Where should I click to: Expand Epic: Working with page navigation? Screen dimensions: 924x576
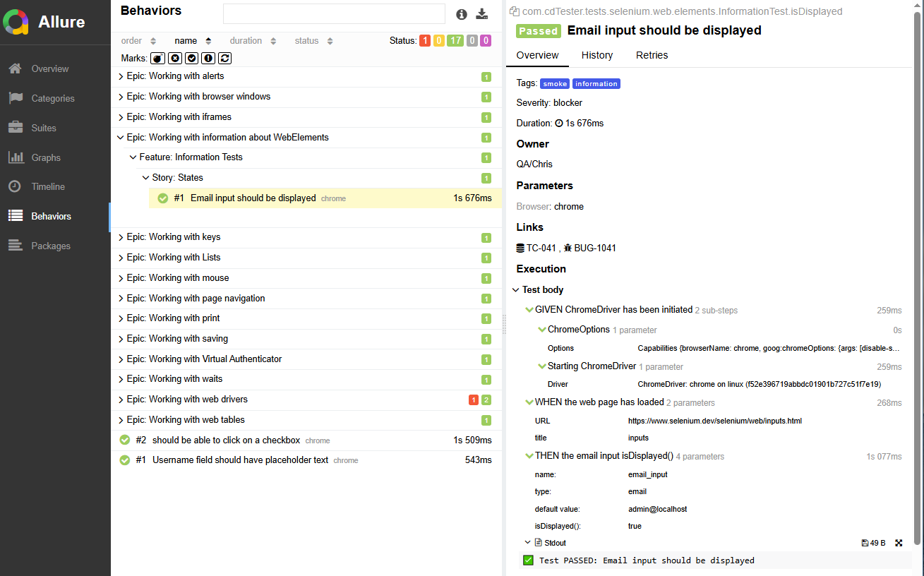[x=306, y=299]
